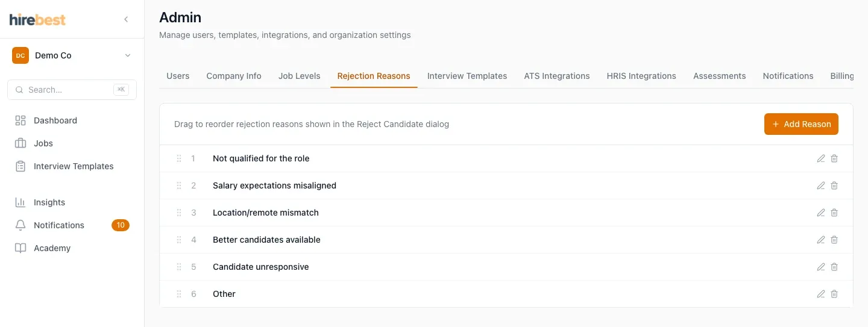Delete the 'Not qualified for the role' reason
868x327 pixels.
834,158
